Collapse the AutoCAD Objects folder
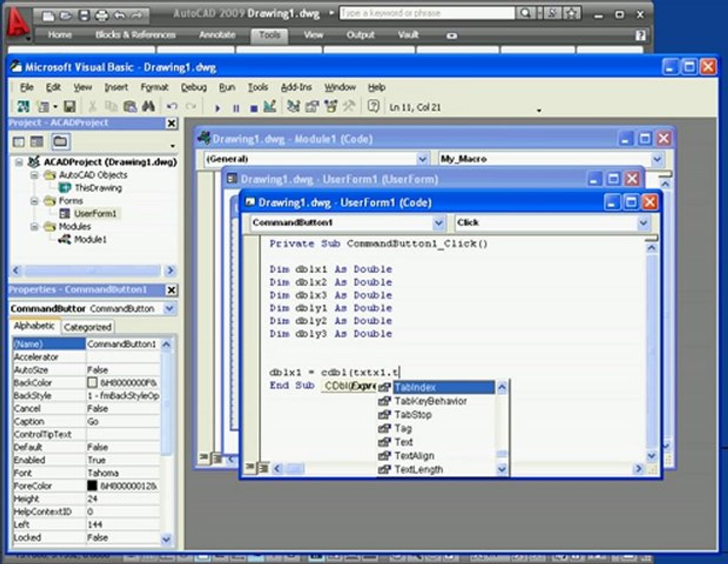The height and width of the screenshot is (564, 728). (34, 175)
